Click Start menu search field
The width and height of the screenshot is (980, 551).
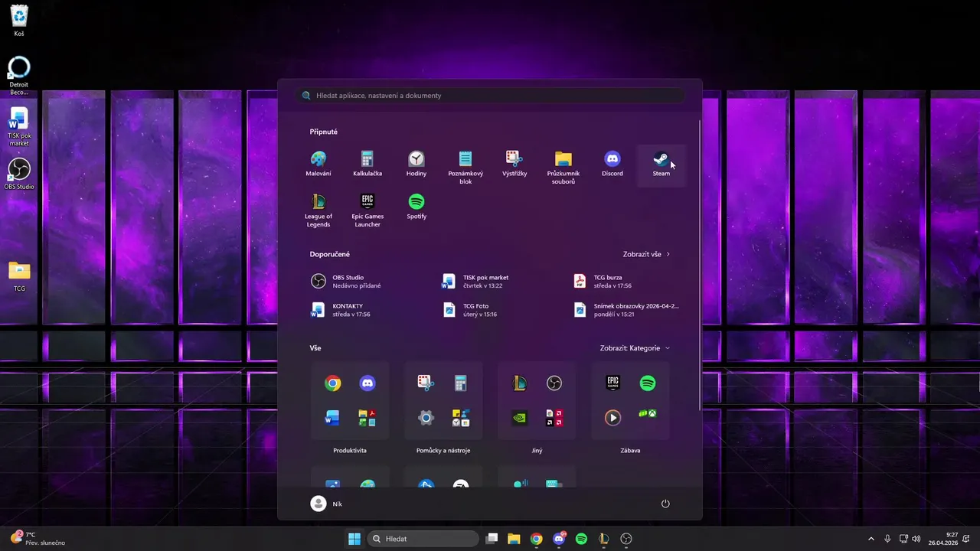coord(490,96)
